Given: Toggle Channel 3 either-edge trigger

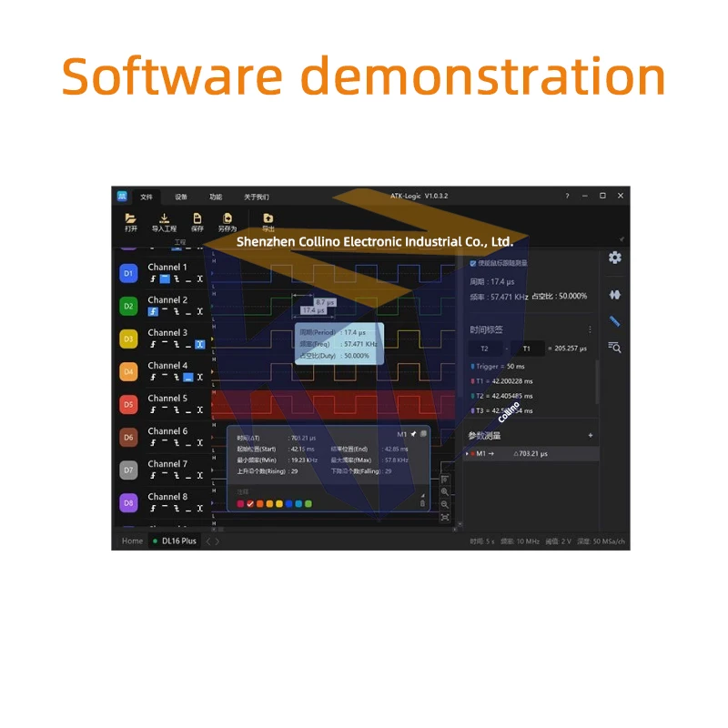Looking at the screenshot, I should click(200, 345).
